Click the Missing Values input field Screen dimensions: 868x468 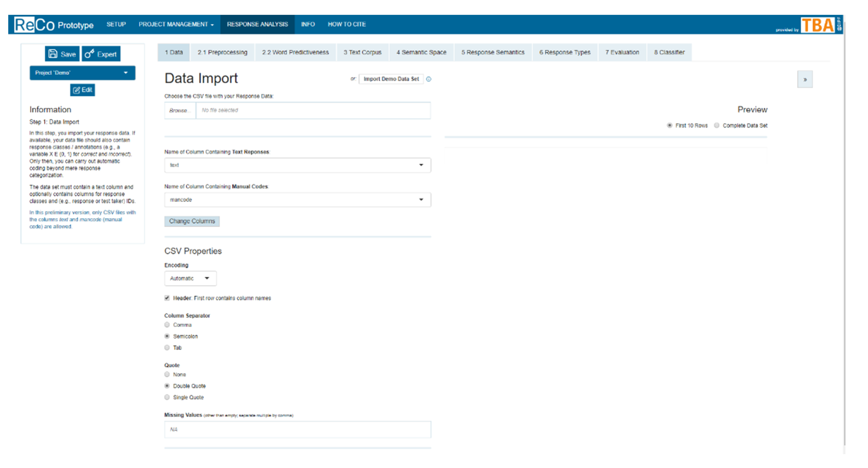(297, 429)
